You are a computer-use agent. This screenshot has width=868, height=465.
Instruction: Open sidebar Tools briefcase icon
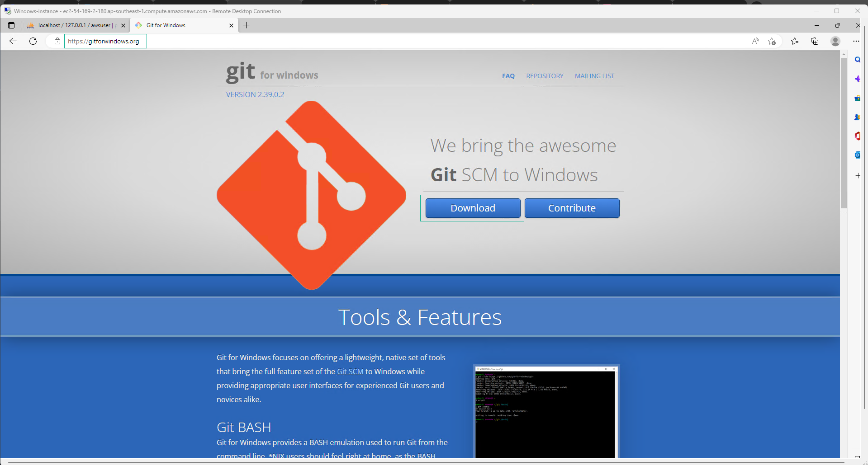click(x=857, y=98)
